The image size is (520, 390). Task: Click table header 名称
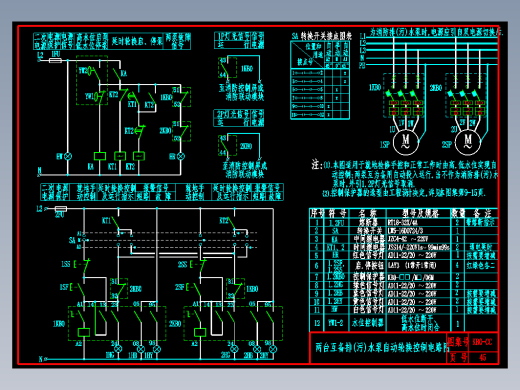368,213
